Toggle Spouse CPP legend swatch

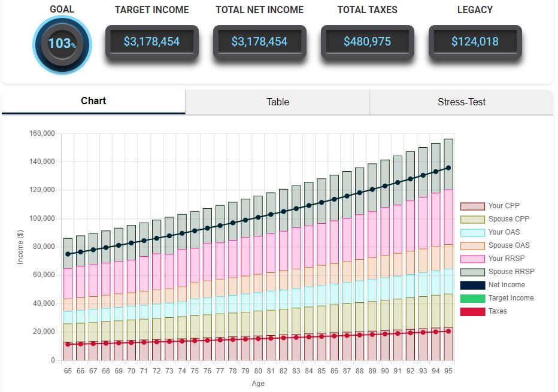click(x=472, y=219)
